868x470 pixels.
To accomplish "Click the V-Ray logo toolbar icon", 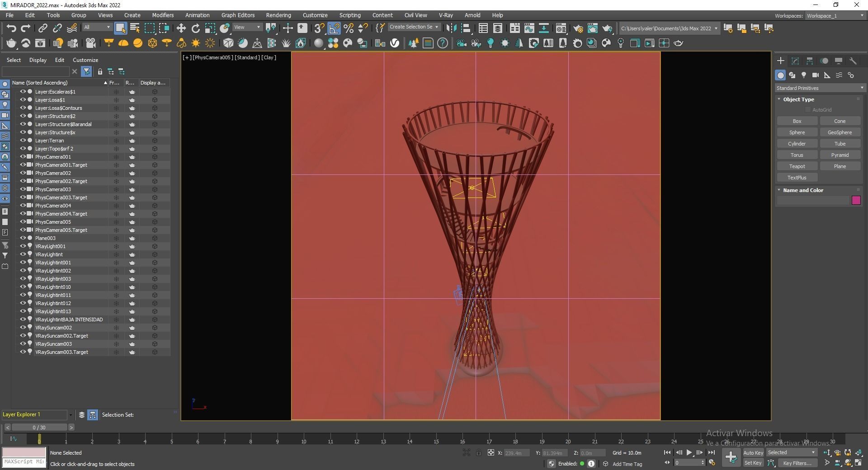I will tap(395, 43).
